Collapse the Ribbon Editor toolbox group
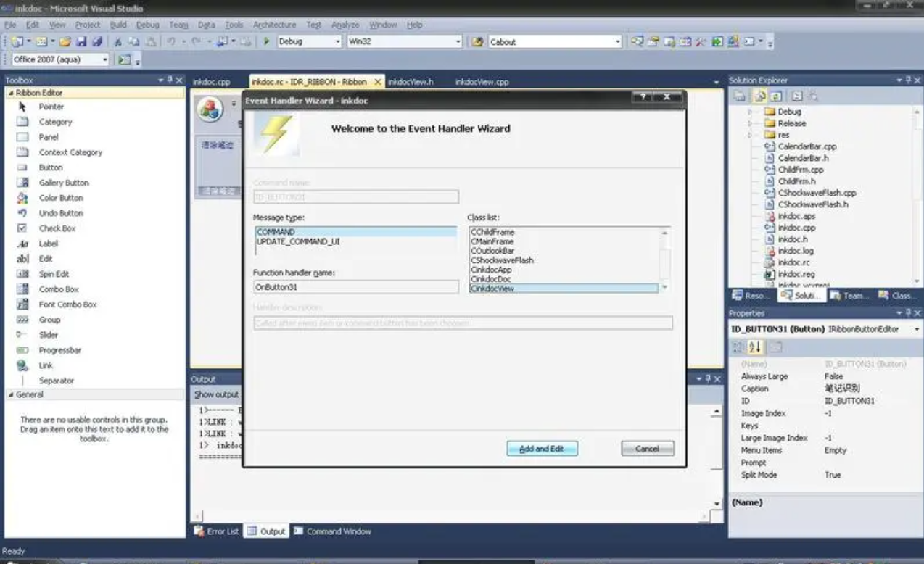The width and height of the screenshot is (924, 564). (x=10, y=93)
